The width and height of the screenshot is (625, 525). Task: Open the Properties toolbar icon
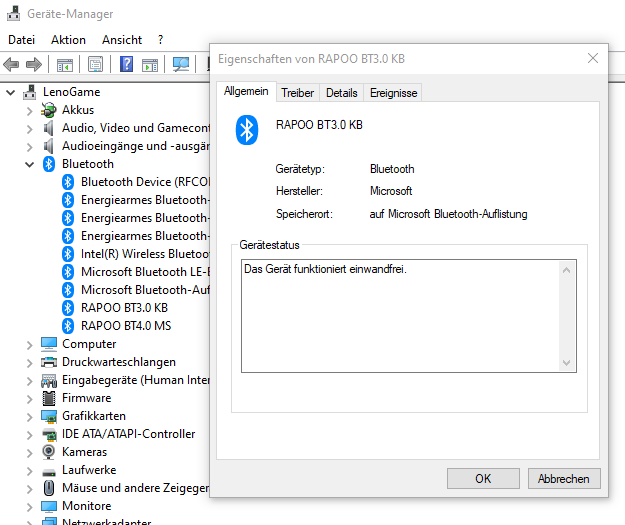[x=96, y=64]
